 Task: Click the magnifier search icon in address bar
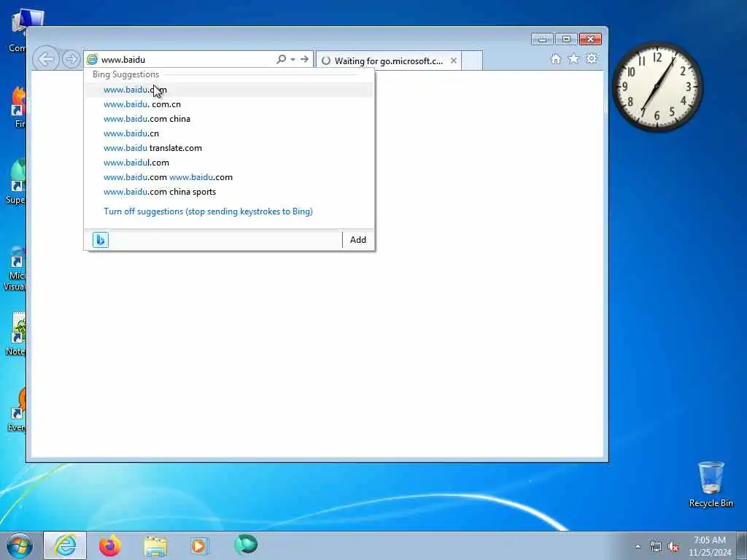(281, 59)
